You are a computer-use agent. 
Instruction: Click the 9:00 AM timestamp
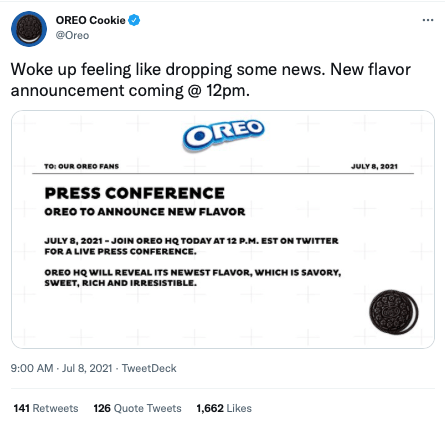click(32, 368)
